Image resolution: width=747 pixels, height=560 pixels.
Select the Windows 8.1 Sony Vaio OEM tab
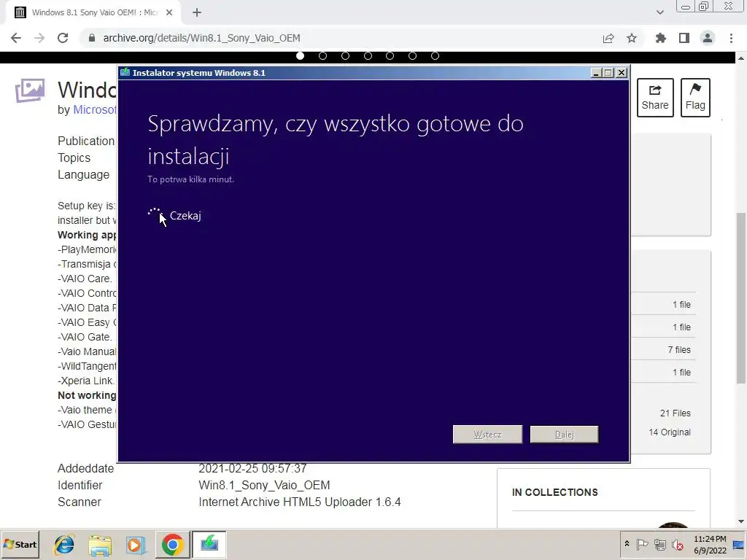[93, 12]
